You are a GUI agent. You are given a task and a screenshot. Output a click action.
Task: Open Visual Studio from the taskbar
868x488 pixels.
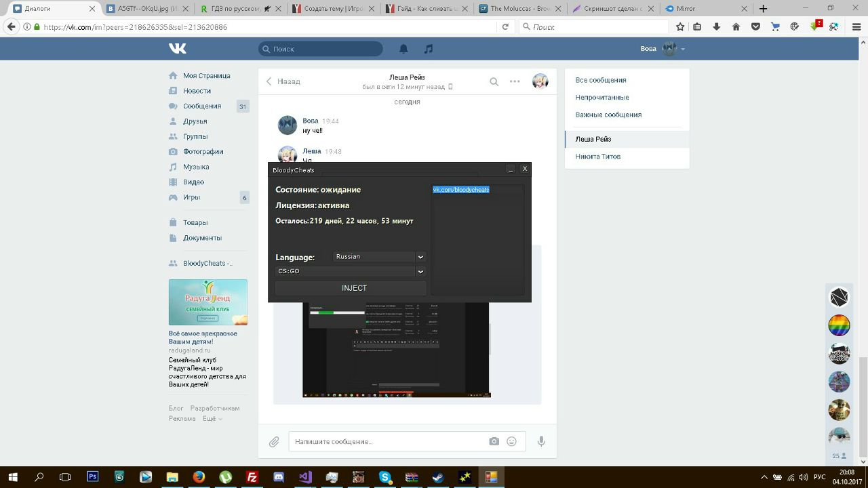click(304, 476)
